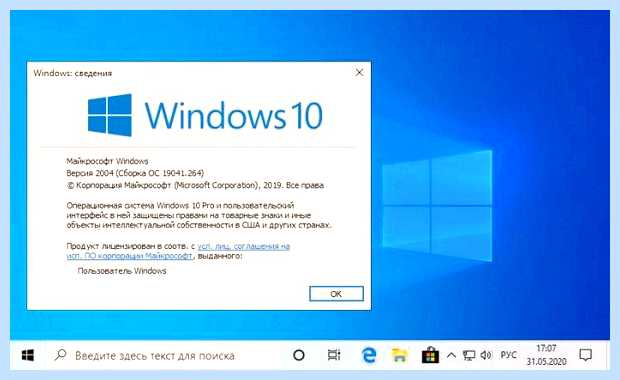Click the copyright line with 2019
The height and width of the screenshot is (380, 620).
(195, 185)
